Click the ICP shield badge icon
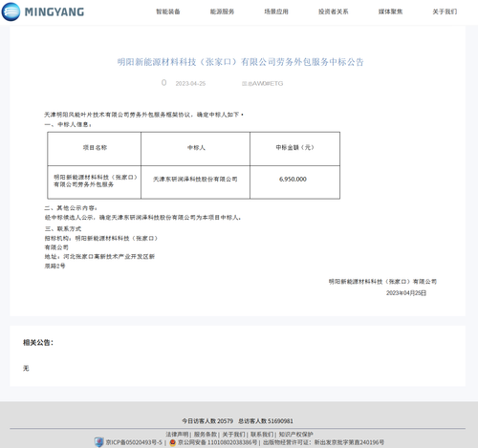 (x=99, y=442)
